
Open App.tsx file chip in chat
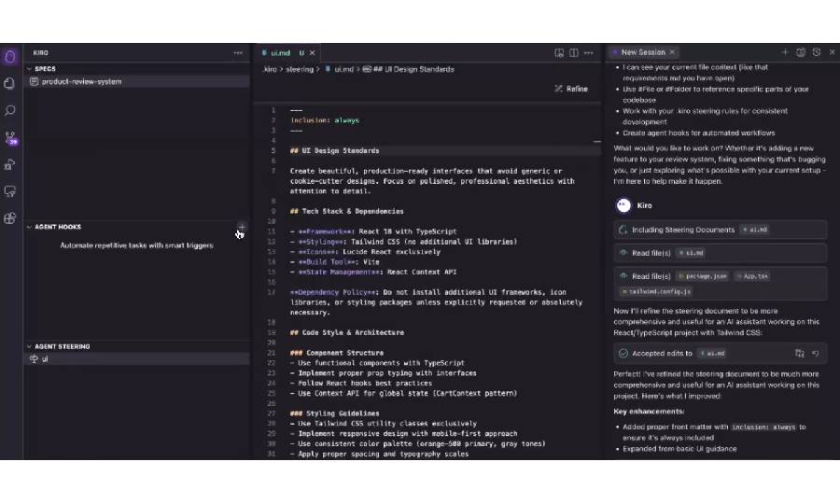coord(752,276)
